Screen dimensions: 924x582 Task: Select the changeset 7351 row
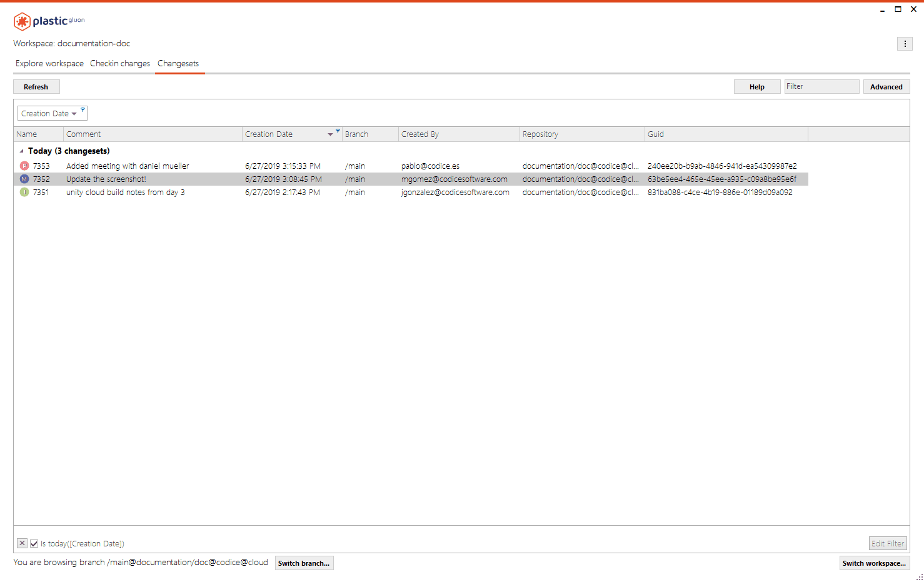coord(188,192)
